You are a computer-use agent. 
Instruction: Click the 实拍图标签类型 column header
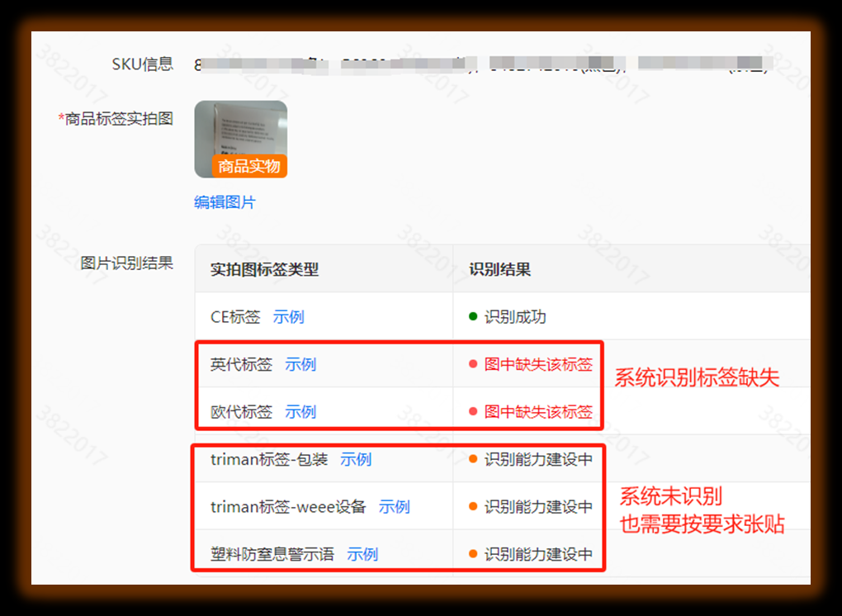point(264,269)
